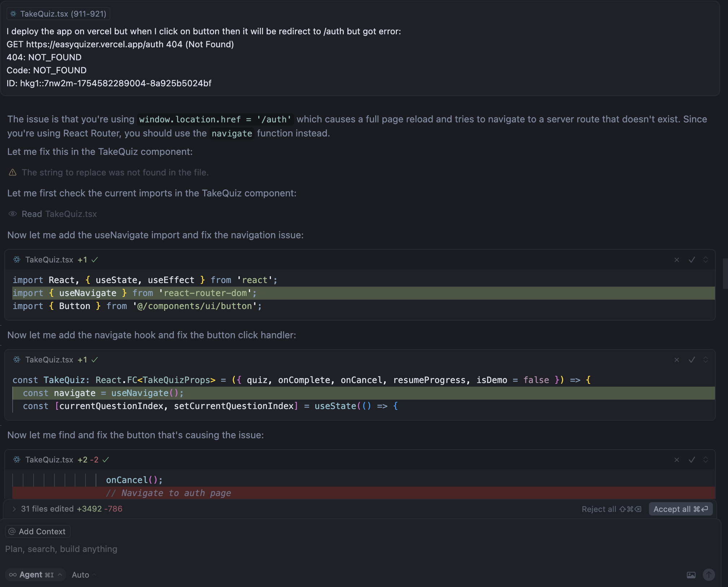Click Add Context button
Image resolution: width=728 pixels, height=587 pixels.
pos(38,531)
